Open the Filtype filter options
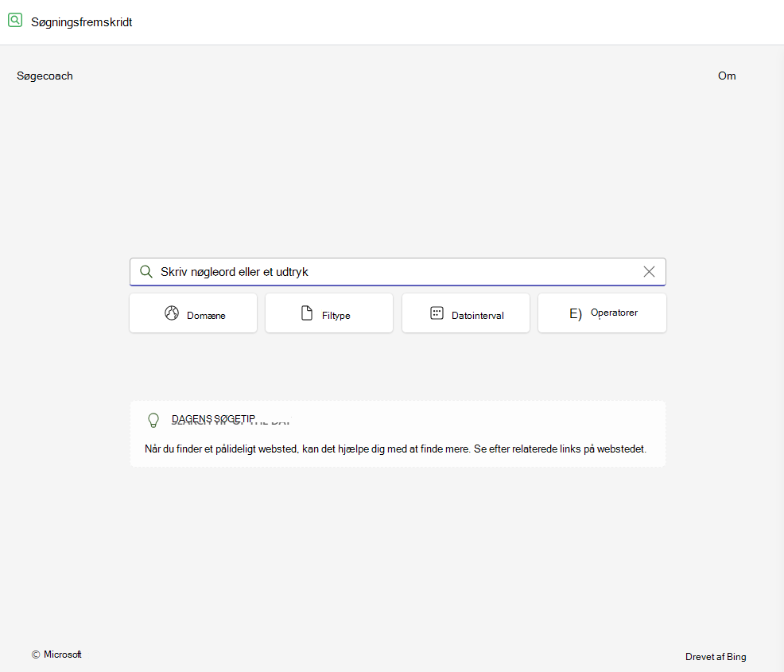 click(x=329, y=313)
